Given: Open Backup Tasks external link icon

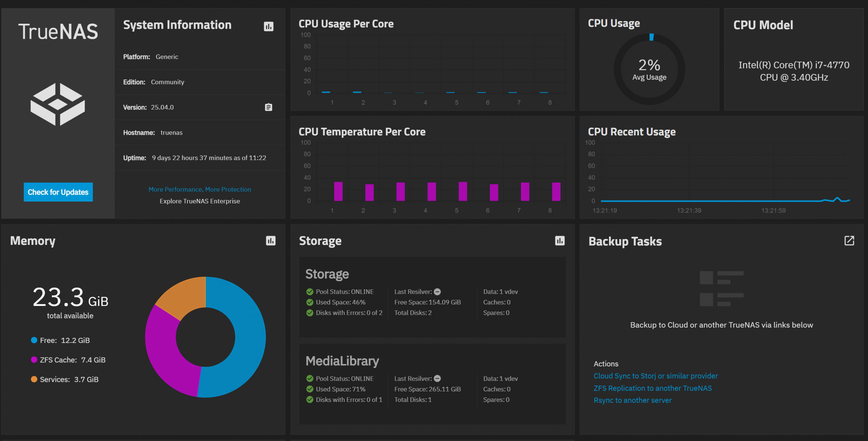Looking at the screenshot, I should [849, 241].
